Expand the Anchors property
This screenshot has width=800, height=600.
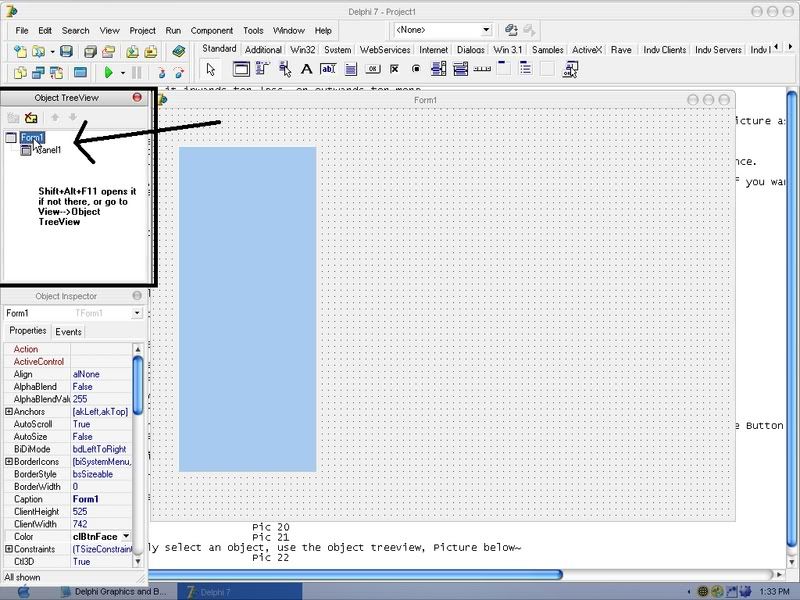click(x=9, y=412)
